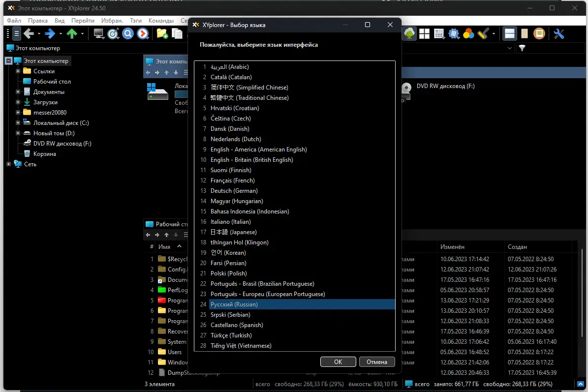Click the three colored circles icon
This screenshot has height=392, width=588.
[x=468, y=34]
